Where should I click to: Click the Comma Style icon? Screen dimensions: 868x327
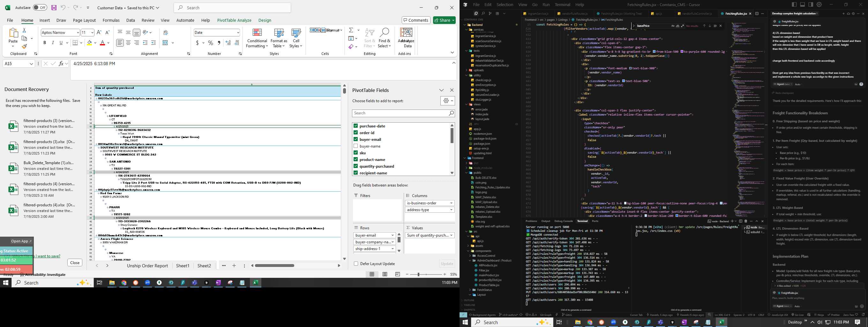coord(219,43)
